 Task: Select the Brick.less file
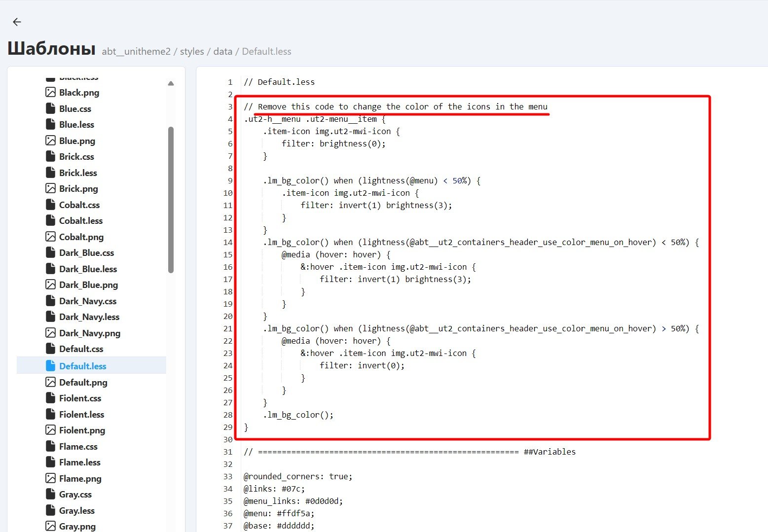click(x=78, y=173)
